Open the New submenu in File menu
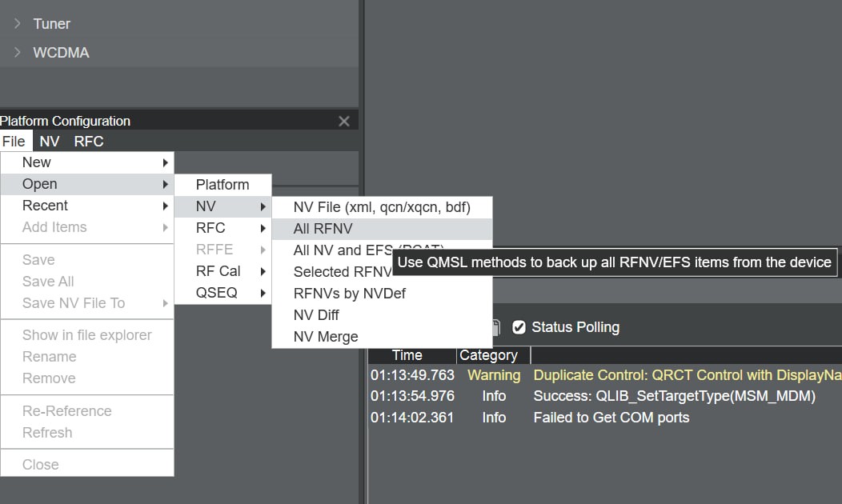This screenshot has width=842, height=504. pyautogui.click(x=86, y=162)
